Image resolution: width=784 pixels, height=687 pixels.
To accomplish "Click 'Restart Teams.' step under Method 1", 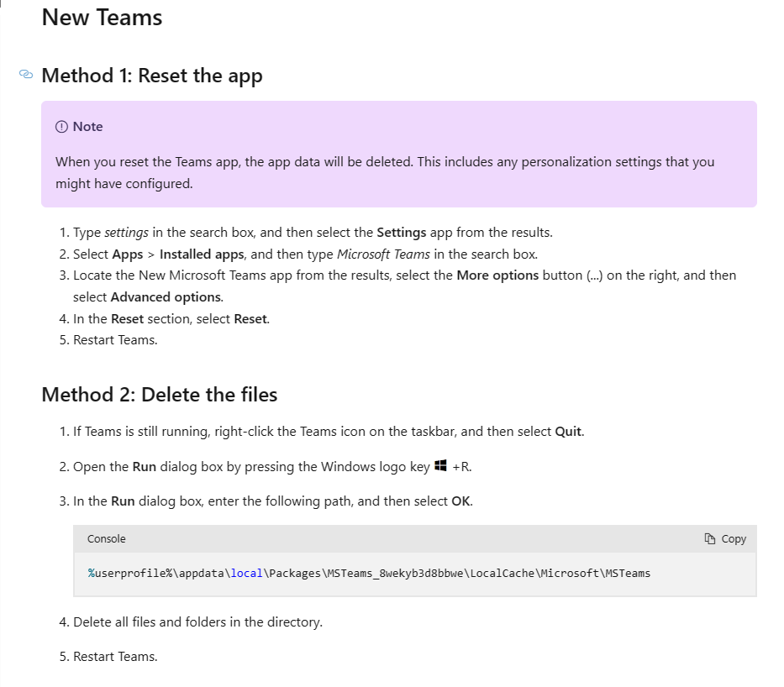I will 115,340.
